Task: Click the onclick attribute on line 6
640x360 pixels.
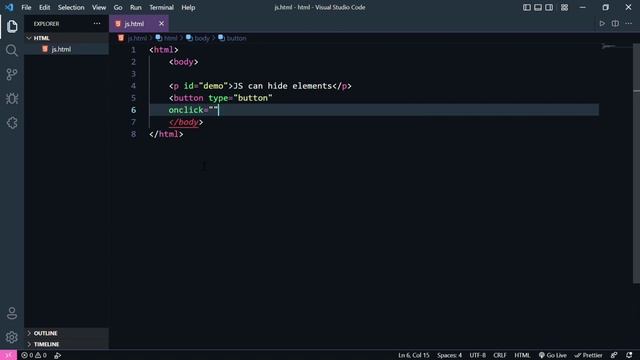Action: click(186, 110)
